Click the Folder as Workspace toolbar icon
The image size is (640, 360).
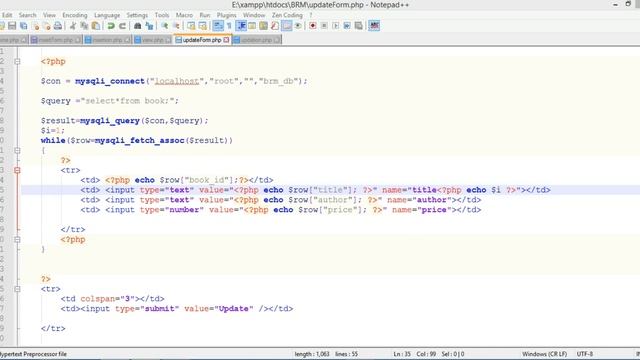[287, 26]
